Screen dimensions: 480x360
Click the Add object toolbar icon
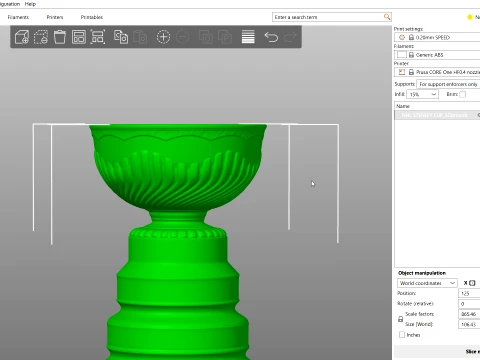click(22, 37)
